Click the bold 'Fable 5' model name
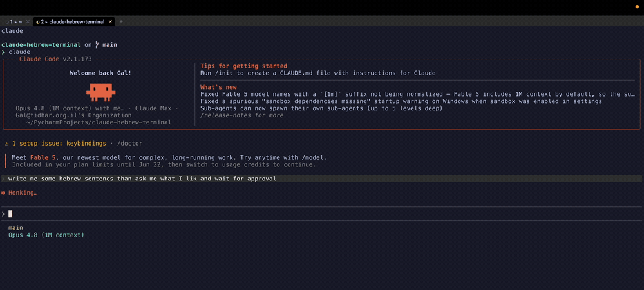 coord(44,158)
